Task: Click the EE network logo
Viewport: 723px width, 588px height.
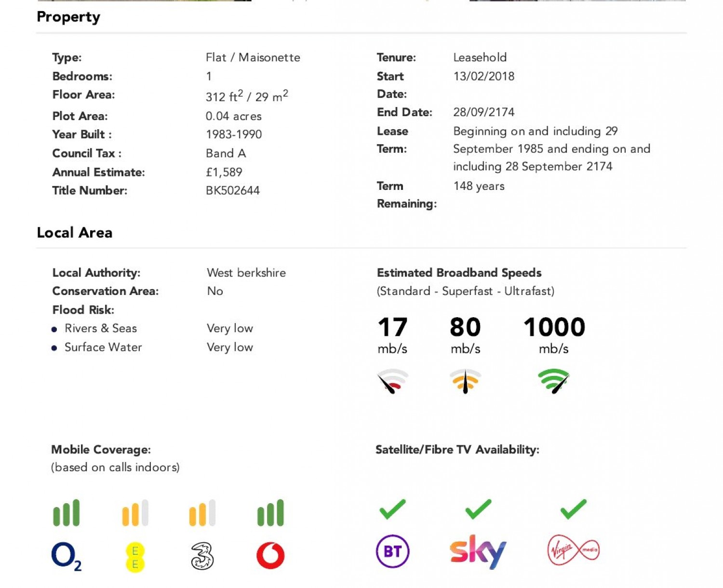Action: click(x=135, y=557)
